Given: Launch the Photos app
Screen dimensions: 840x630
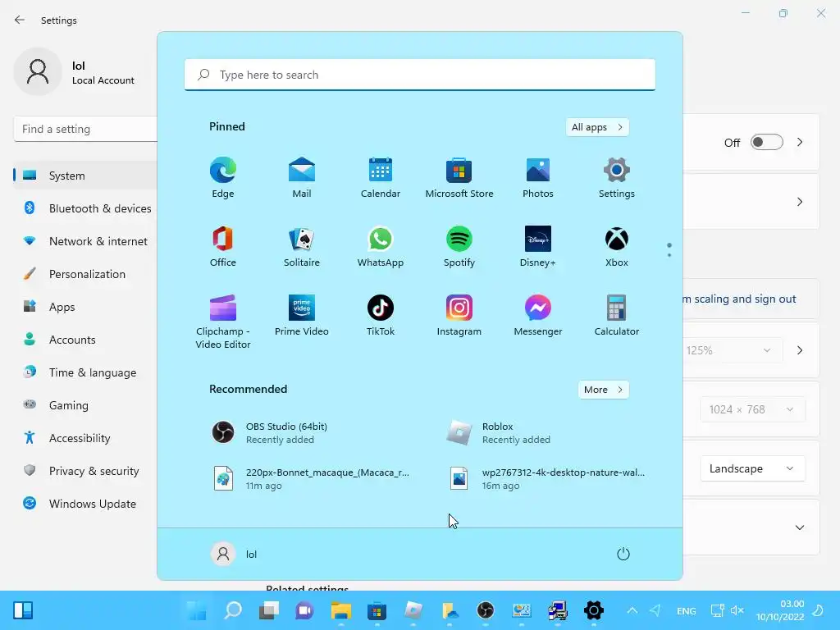Looking at the screenshot, I should click(538, 178).
